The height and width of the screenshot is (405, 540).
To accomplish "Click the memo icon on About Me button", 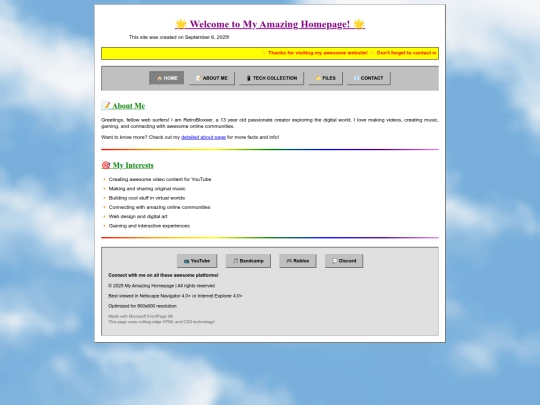I will (198, 79).
